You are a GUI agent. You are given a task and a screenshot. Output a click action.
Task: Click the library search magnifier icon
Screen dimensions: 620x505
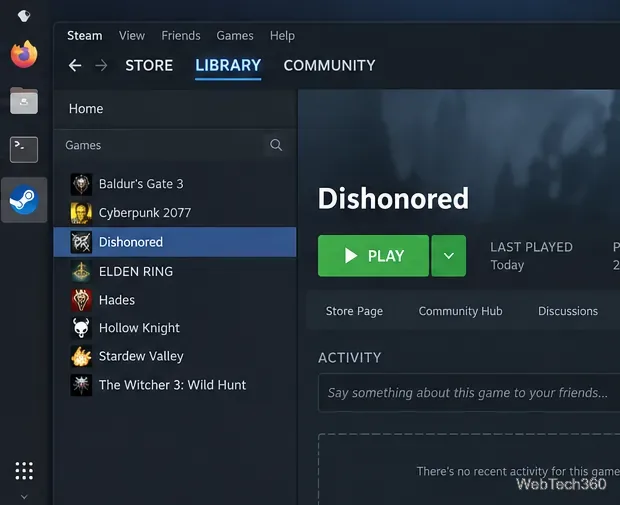coord(276,145)
